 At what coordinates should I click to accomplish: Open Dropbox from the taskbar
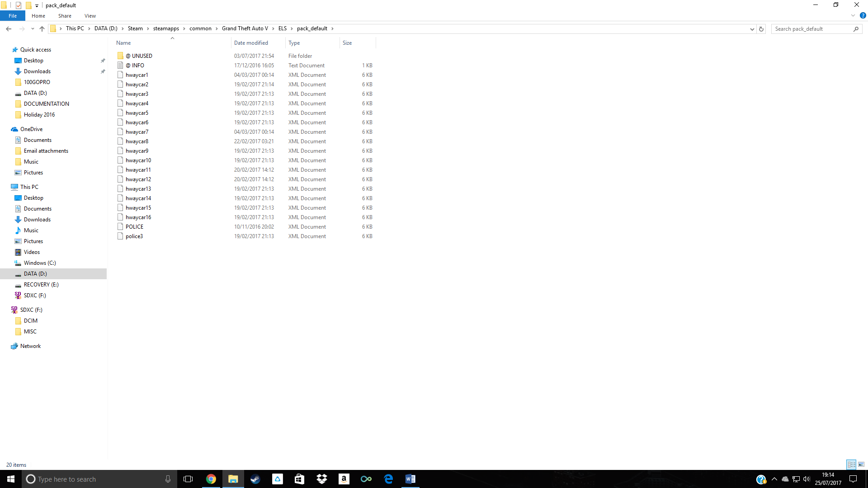click(321, 479)
